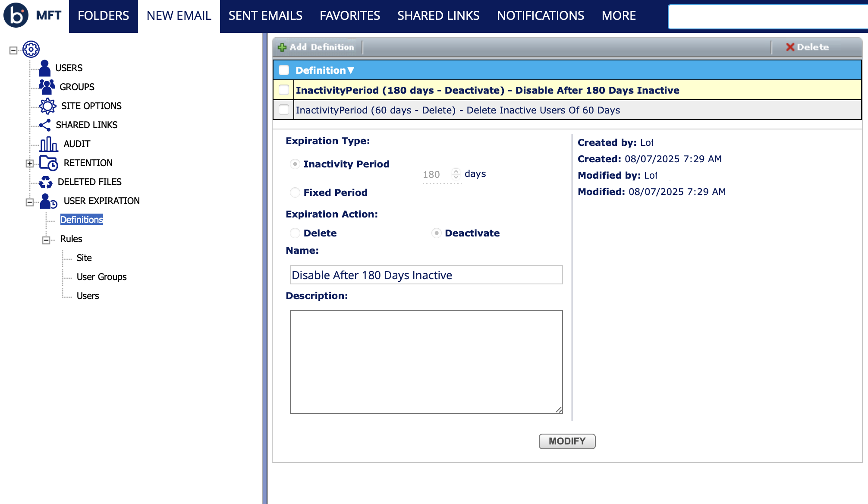868x504 pixels.
Task: Click into the Name text field
Action: (426, 275)
